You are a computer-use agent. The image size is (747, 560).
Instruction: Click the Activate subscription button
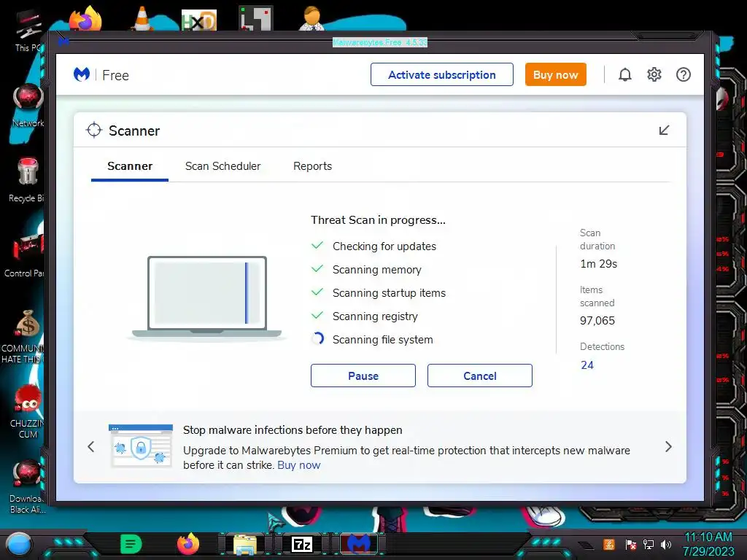coord(441,75)
